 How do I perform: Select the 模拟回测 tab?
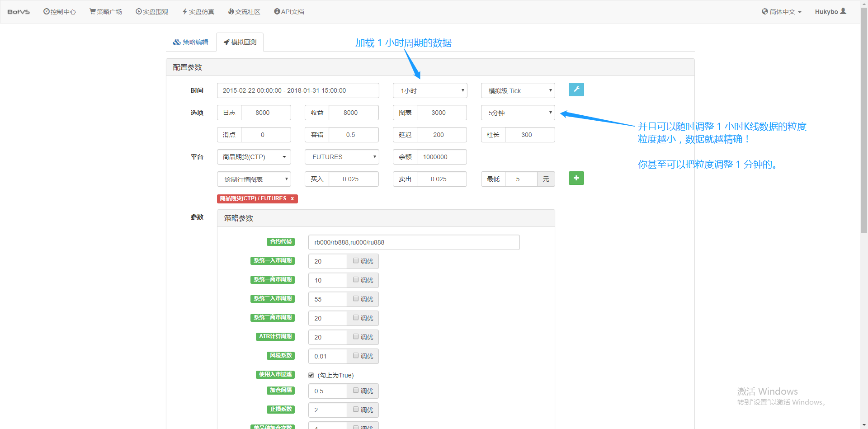point(240,42)
